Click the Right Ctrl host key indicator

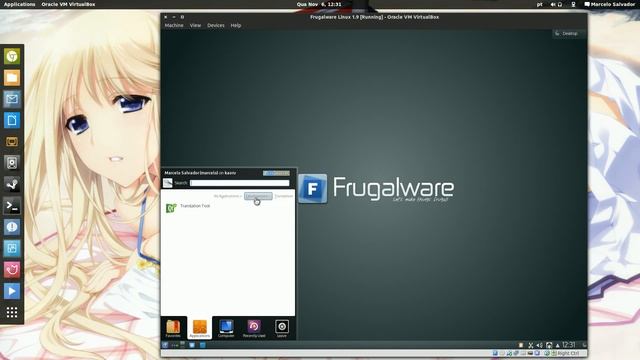(568, 353)
